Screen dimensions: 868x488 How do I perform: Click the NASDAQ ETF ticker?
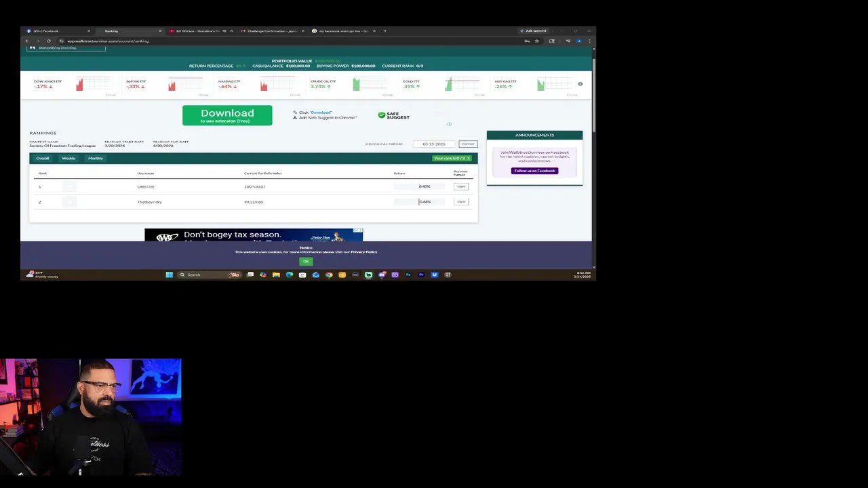(x=229, y=84)
